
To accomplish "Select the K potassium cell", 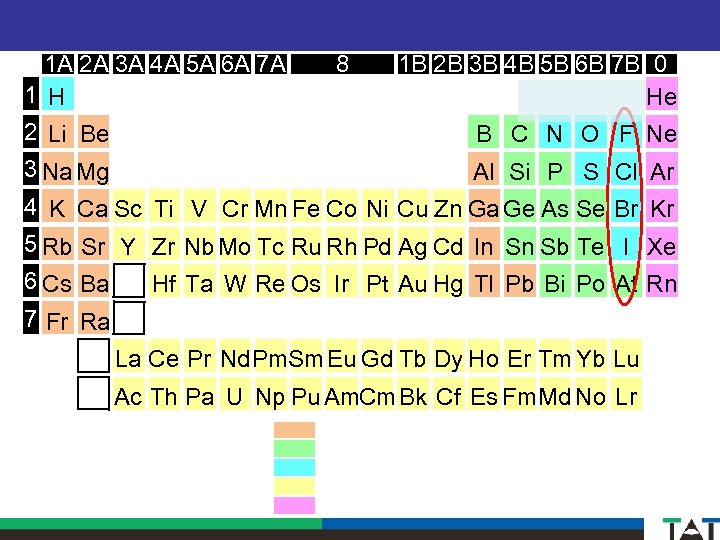I will [x=57, y=206].
